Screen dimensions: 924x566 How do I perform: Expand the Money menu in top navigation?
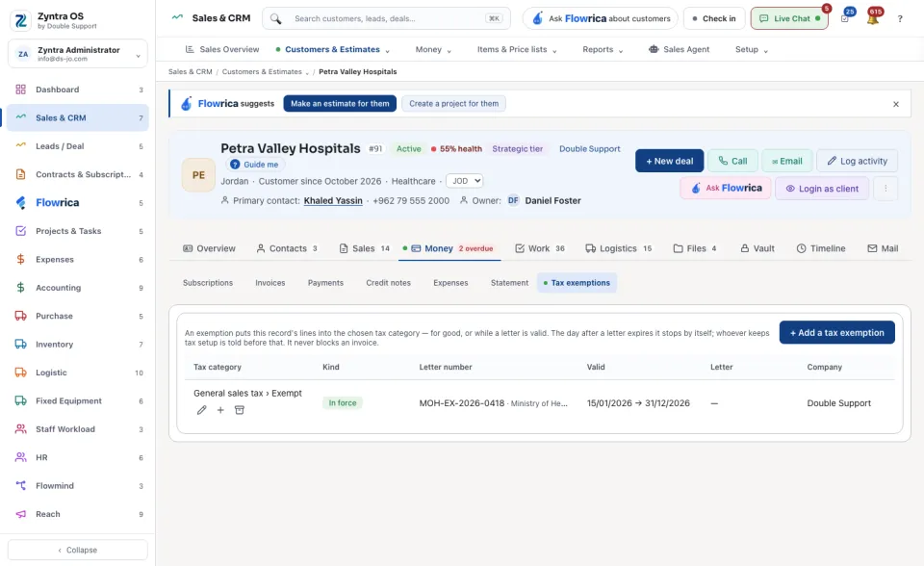tap(433, 49)
